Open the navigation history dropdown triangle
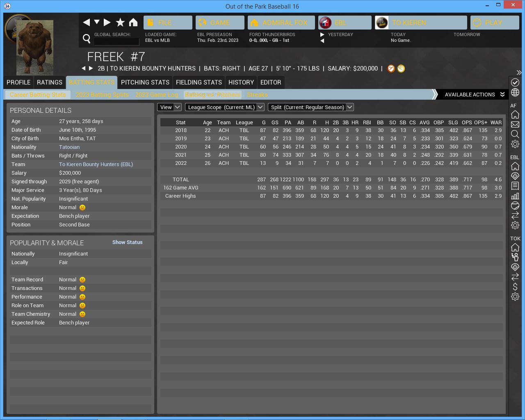Screen dimensions: 525x420 pyautogui.click(x=97, y=22)
